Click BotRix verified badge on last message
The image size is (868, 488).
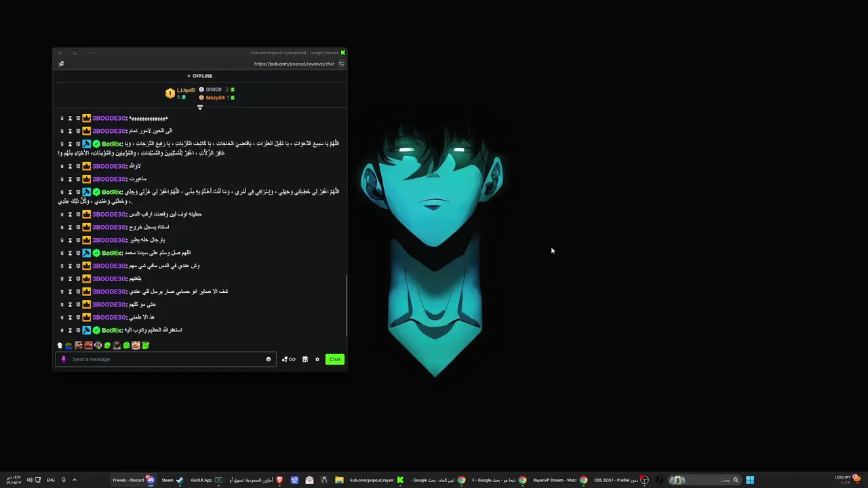[96, 330]
